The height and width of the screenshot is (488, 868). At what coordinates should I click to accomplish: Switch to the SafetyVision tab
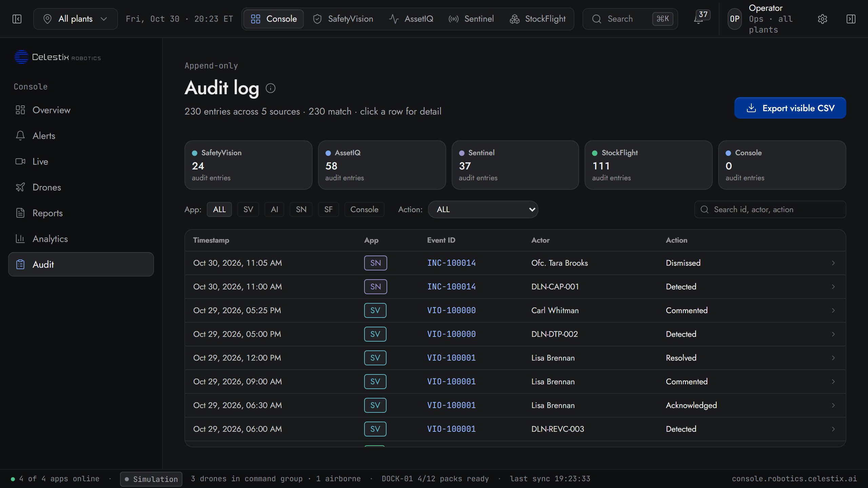tap(343, 19)
